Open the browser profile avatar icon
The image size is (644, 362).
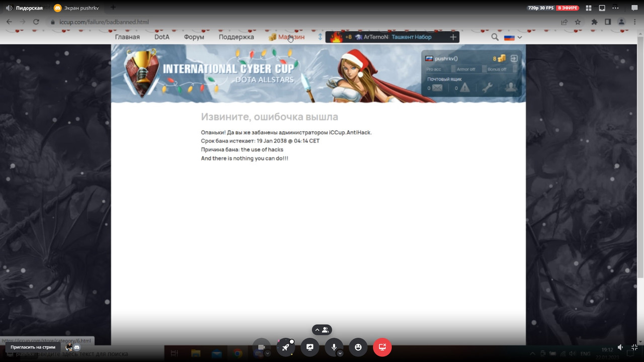(x=621, y=22)
